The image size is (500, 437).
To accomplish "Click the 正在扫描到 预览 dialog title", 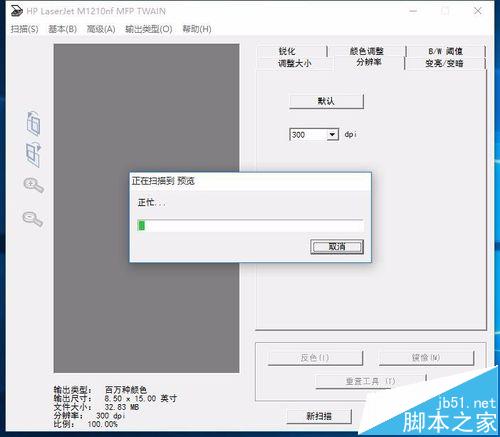I will (163, 181).
